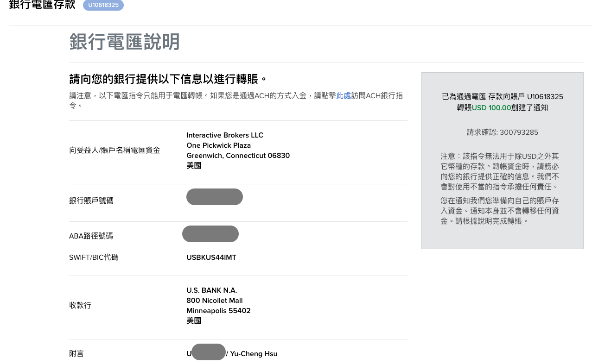Image resolution: width=592 pixels, height=364 pixels.
Task: Click the 向受益人/賬戶名稱電匯資金 label
Action: tap(115, 150)
